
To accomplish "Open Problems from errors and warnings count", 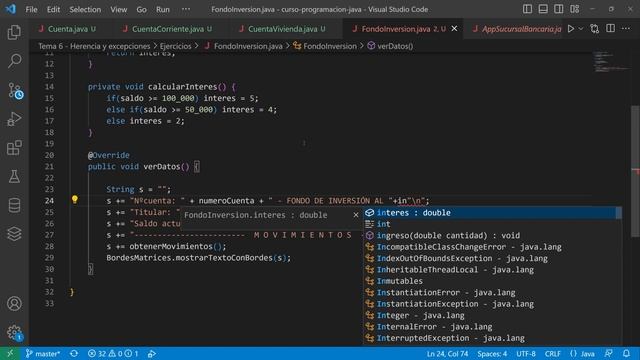I will [x=113, y=353].
